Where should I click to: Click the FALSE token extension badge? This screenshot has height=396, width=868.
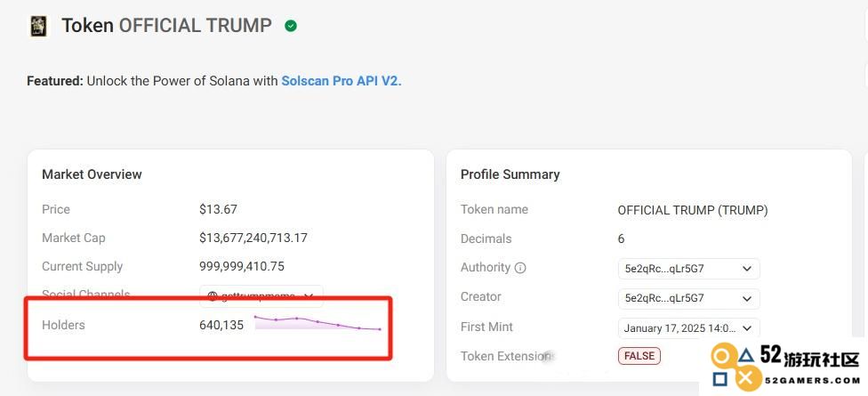[x=639, y=356]
